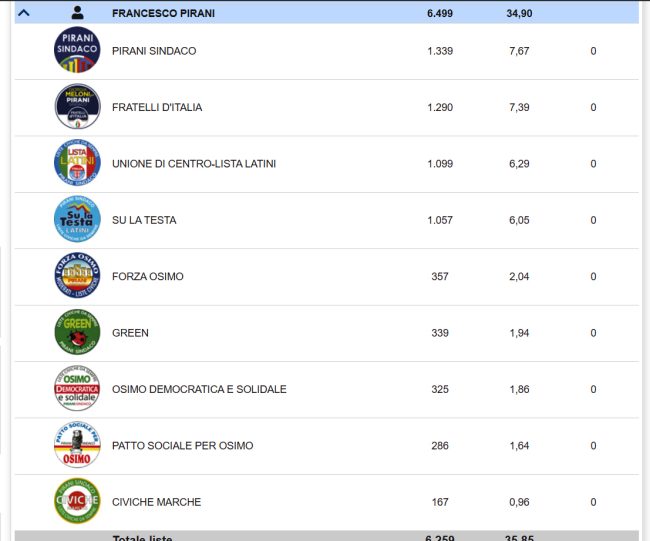The image size is (650, 541).
Task: Click the candidate person icon
Action: (78, 13)
